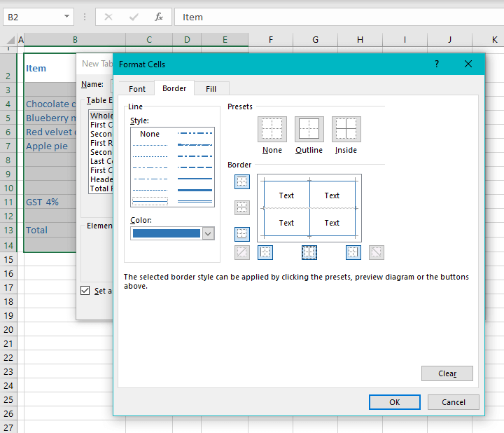
Task: Click the select-all corner of the worksheet
Action: click(10, 40)
